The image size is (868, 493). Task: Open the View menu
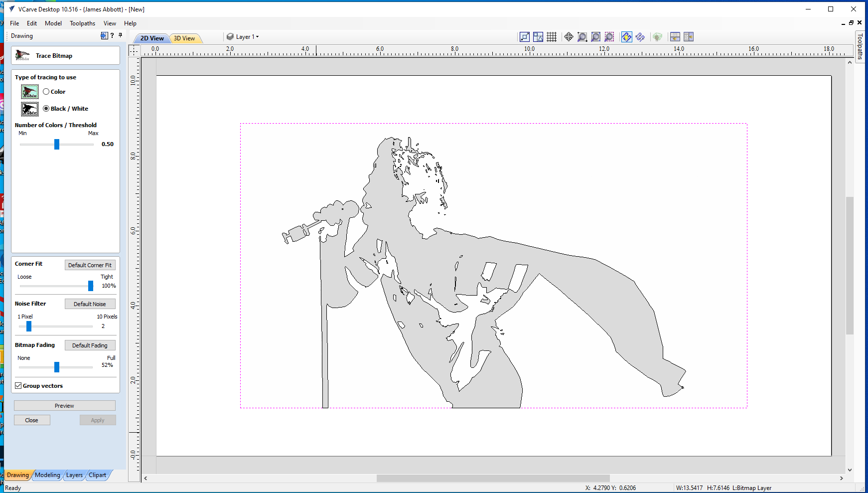click(x=110, y=23)
